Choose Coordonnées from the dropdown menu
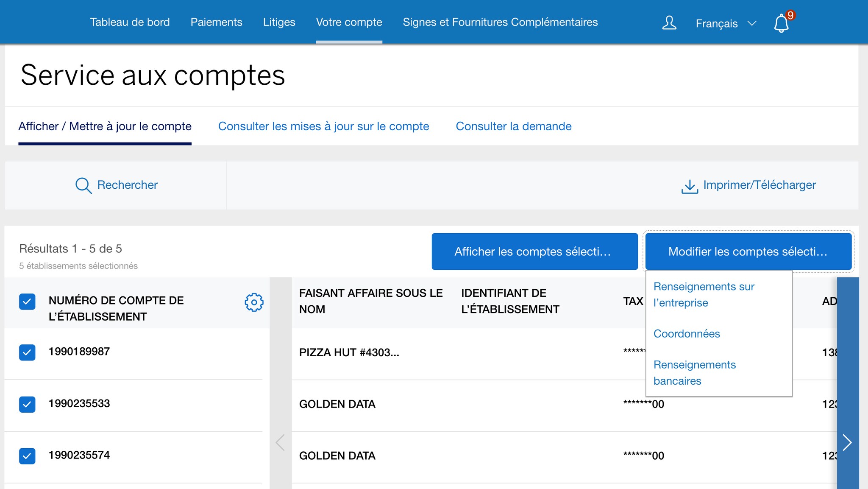Viewport: 868px width, 489px height. click(687, 334)
